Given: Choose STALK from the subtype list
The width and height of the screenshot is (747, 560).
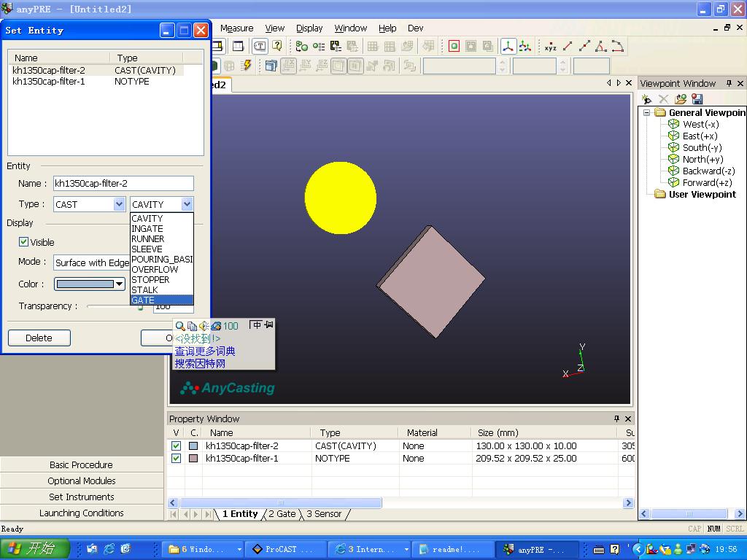Looking at the screenshot, I should click(161, 290).
